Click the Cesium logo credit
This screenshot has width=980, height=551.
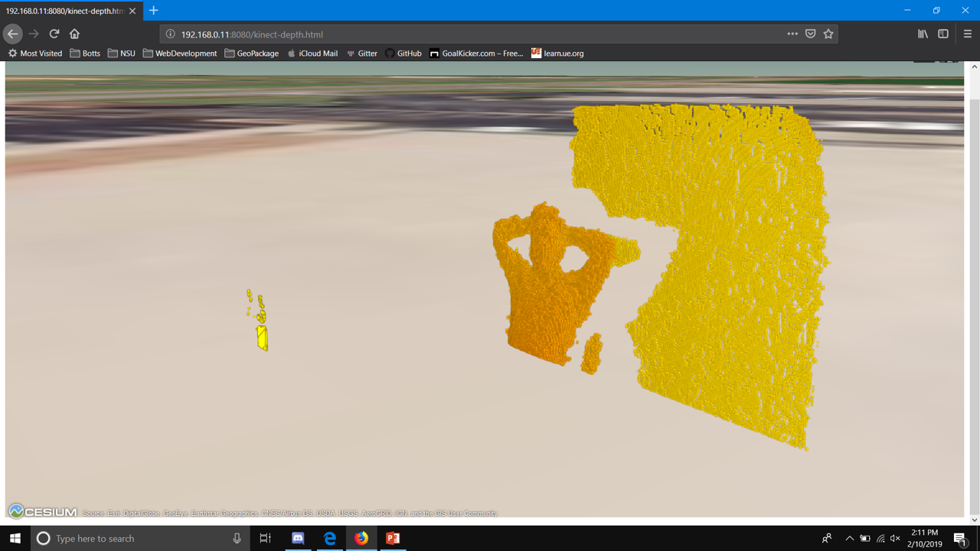click(43, 512)
